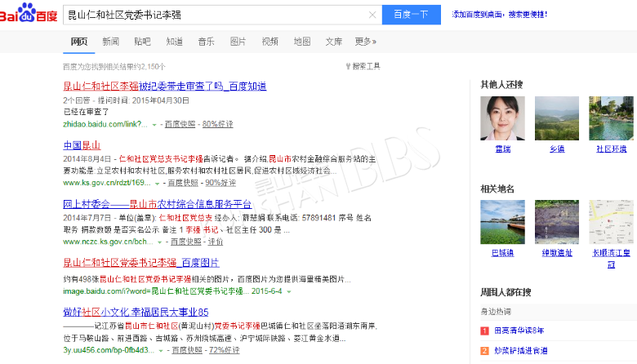Clear the search box with the X icon

(372, 15)
